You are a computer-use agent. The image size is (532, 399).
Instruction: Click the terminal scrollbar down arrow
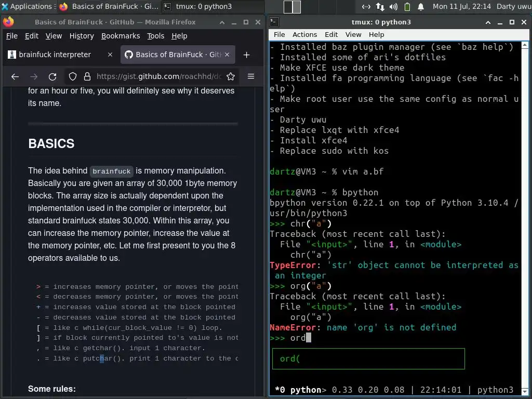point(525,392)
